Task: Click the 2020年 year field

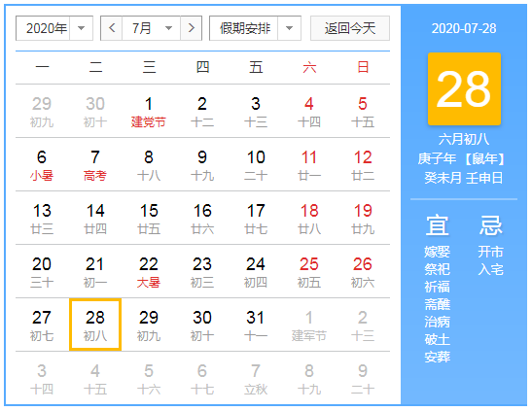Action: click(x=43, y=28)
